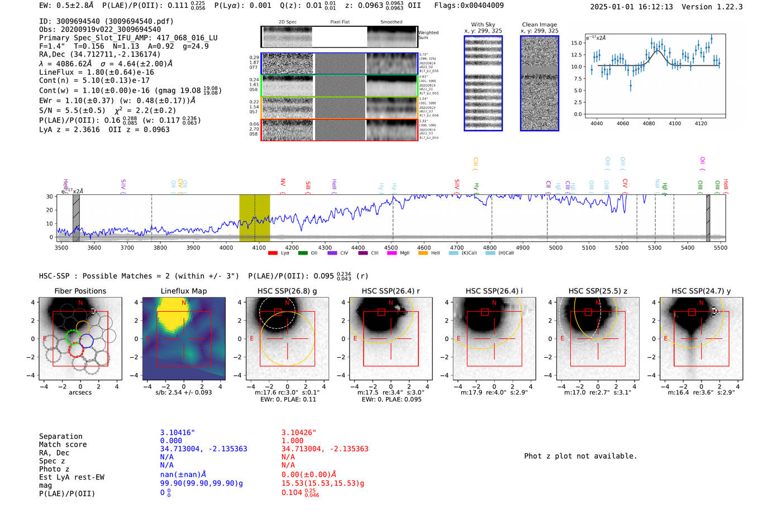Viewport: 782px width, 532px height.
Task: Open the HSC SSP(26.8) g cutout
Action: pos(287,338)
